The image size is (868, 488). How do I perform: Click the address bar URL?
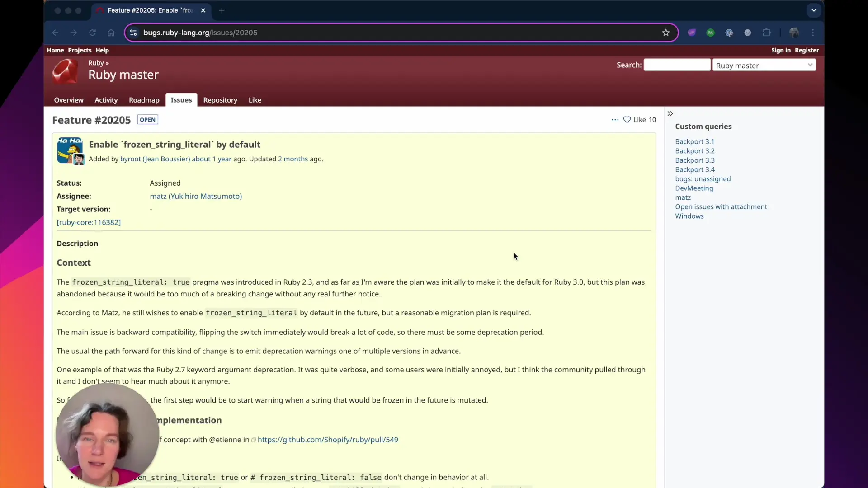click(200, 33)
